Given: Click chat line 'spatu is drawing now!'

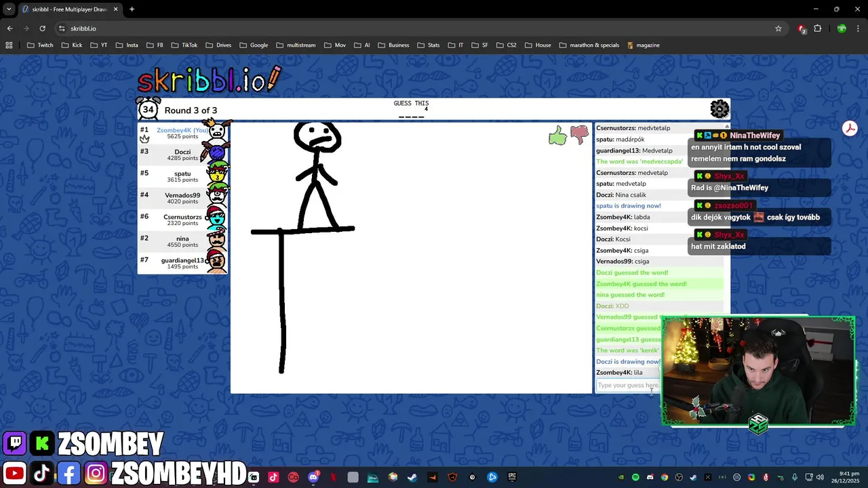Looking at the screenshot, I should 629,205.
